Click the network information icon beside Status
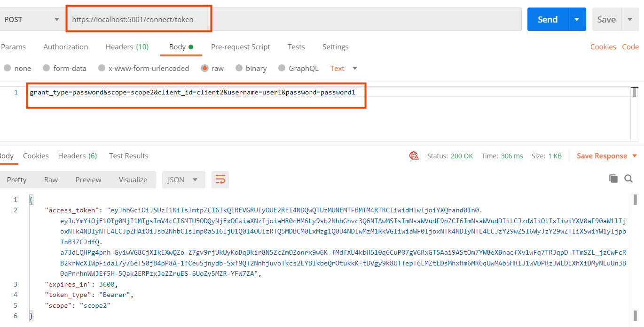 [x=414, y=156]
